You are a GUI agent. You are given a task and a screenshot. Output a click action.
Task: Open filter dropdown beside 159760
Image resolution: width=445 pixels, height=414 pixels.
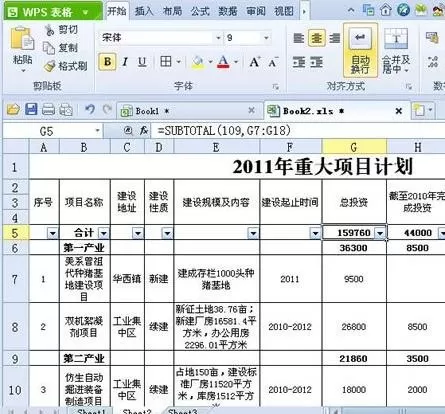380,233
